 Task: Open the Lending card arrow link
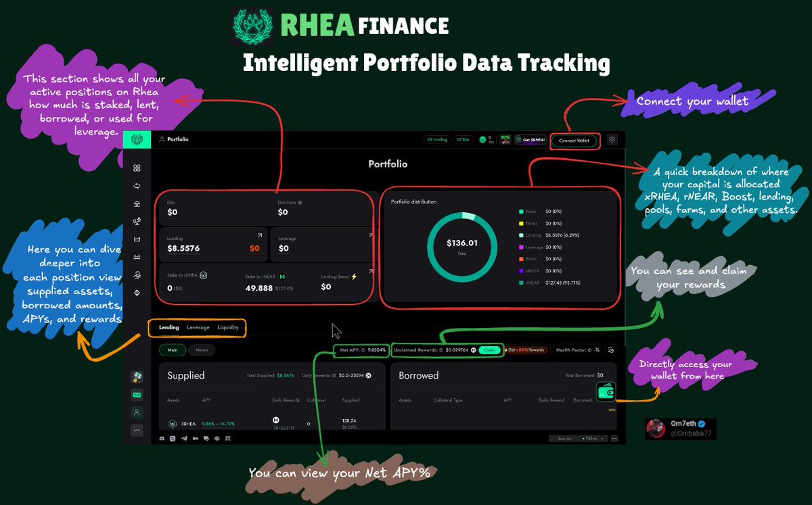259,235
